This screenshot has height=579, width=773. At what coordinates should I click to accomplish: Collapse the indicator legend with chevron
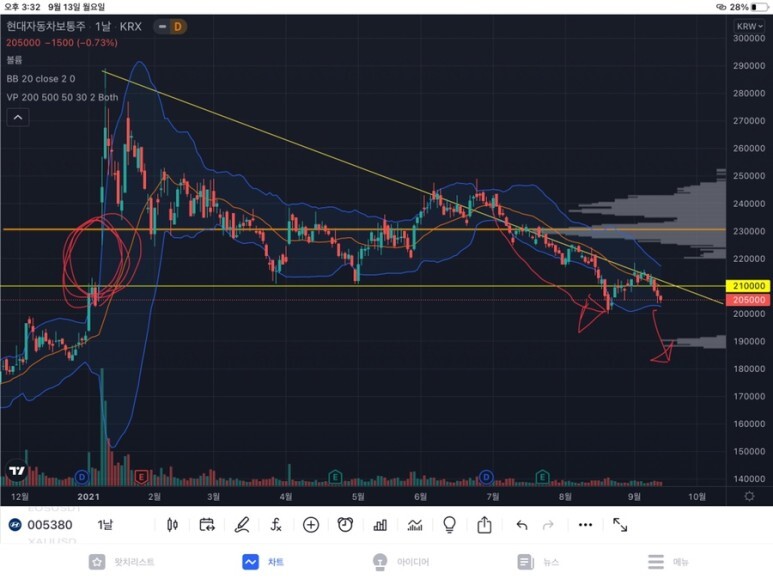18,117
